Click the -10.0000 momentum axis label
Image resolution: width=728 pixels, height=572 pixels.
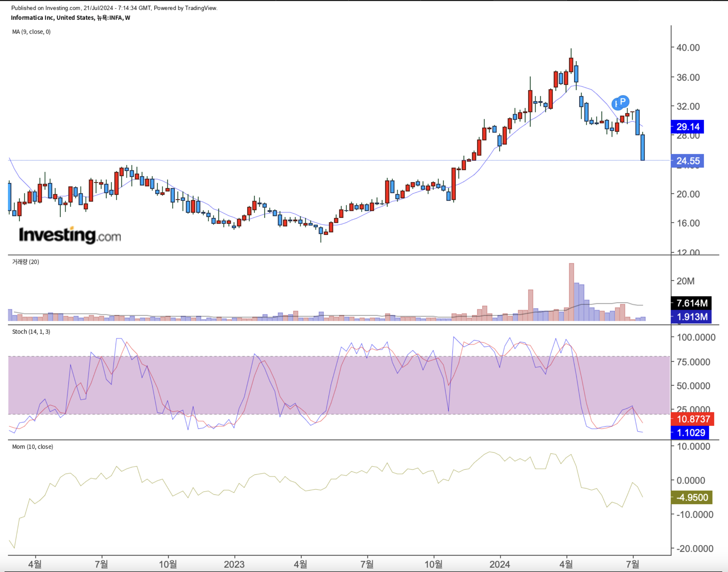coord(695,515)
